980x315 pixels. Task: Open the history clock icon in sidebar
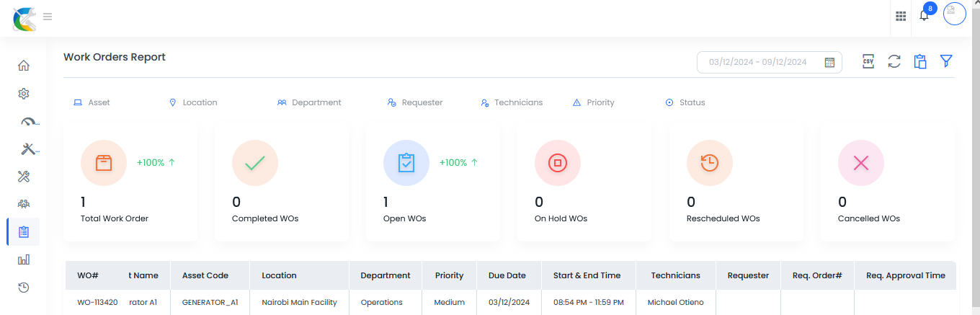(x=24, y=288)
